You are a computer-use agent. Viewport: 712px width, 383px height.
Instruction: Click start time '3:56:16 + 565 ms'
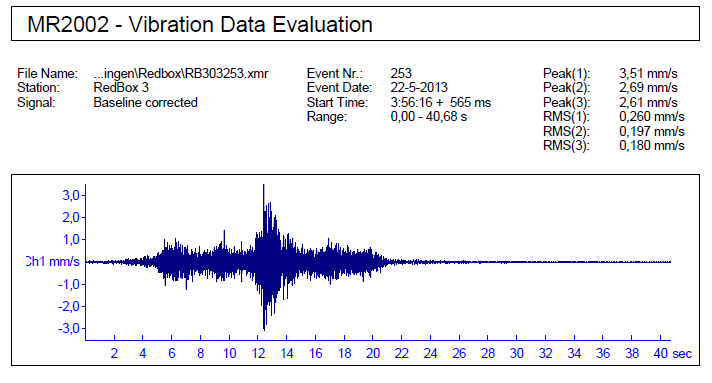coord(441,102)
